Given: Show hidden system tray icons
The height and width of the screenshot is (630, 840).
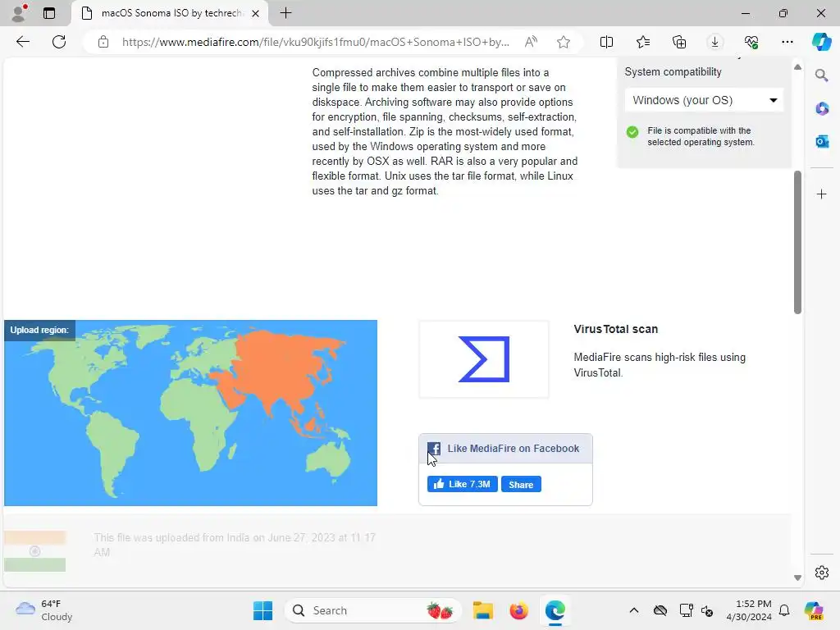Looking at the screenshot, I should 634,610.
